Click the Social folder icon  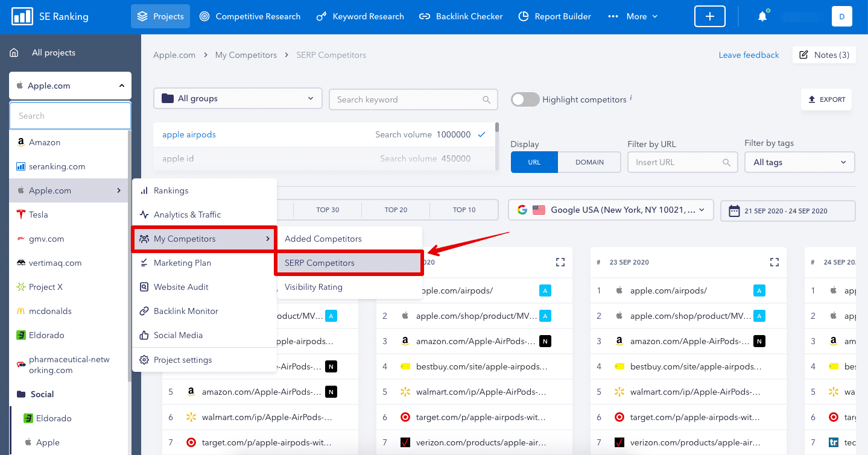(21, 394)
